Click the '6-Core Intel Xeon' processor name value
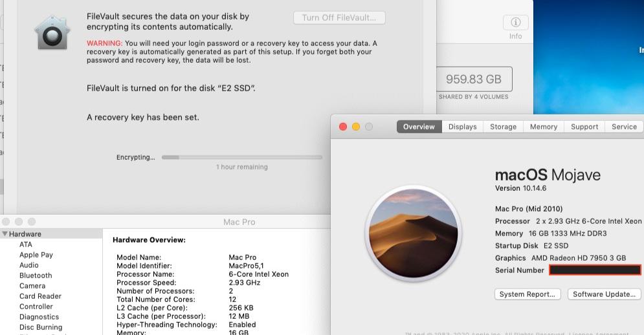Image resolution: width=644 pixels, height=335 pixels. 259,274
